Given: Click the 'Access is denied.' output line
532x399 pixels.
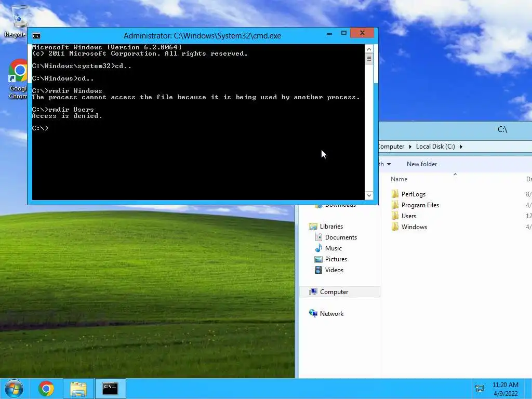Looking at the screenshot, I should point(67,116).
